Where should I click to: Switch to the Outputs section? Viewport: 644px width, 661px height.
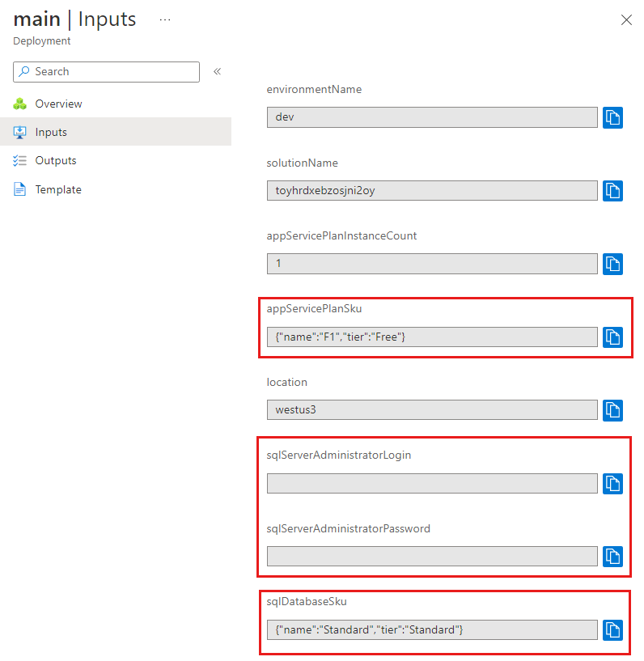[57, 160]
